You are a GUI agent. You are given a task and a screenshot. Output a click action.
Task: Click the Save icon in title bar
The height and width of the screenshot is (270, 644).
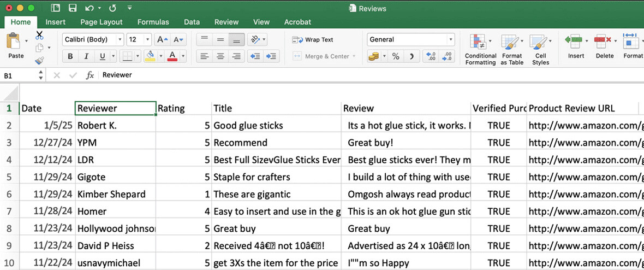[73, 8]
